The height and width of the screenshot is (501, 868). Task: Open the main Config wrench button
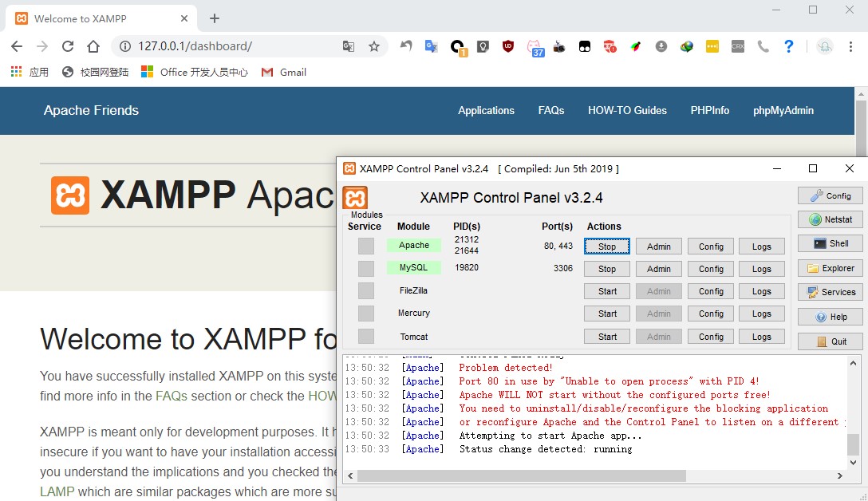[830, 195]
